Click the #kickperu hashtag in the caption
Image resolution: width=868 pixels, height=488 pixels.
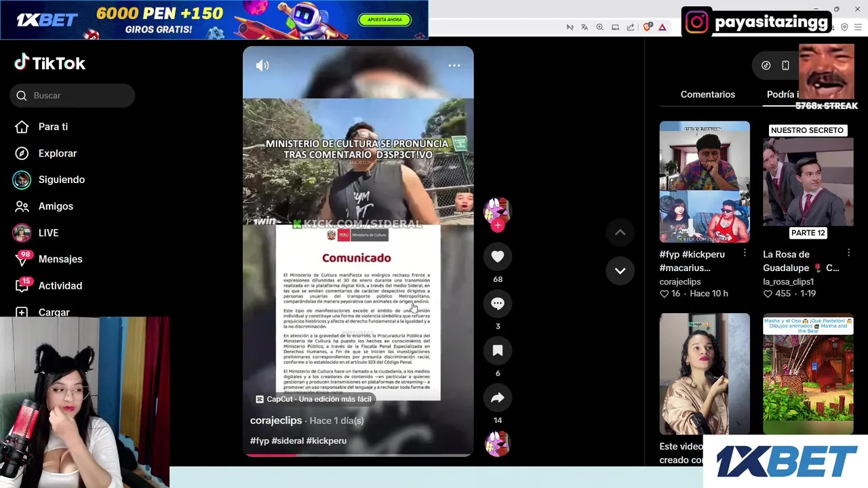click(326, 441)
